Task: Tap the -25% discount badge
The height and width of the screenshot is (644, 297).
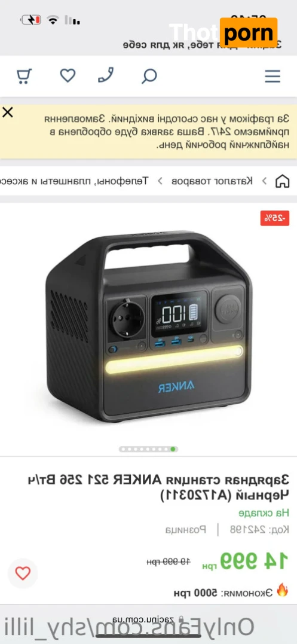Action: click(x=275, y=218)
